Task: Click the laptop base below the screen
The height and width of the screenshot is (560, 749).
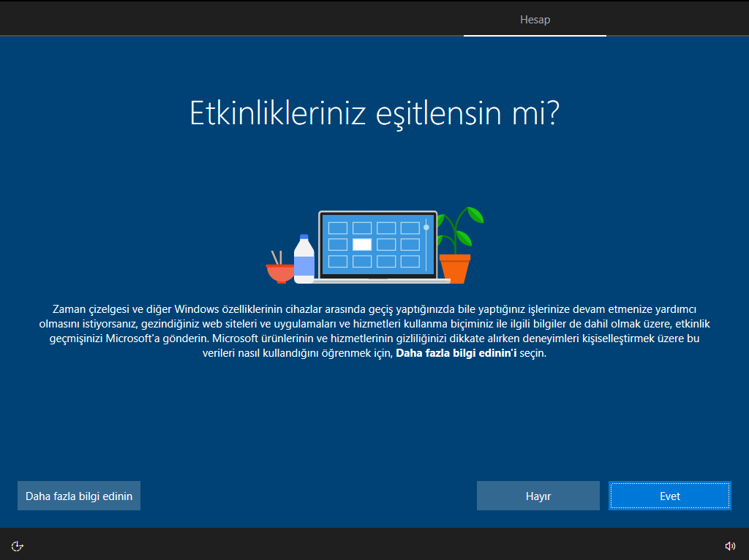Action: (x=380, y=281)
